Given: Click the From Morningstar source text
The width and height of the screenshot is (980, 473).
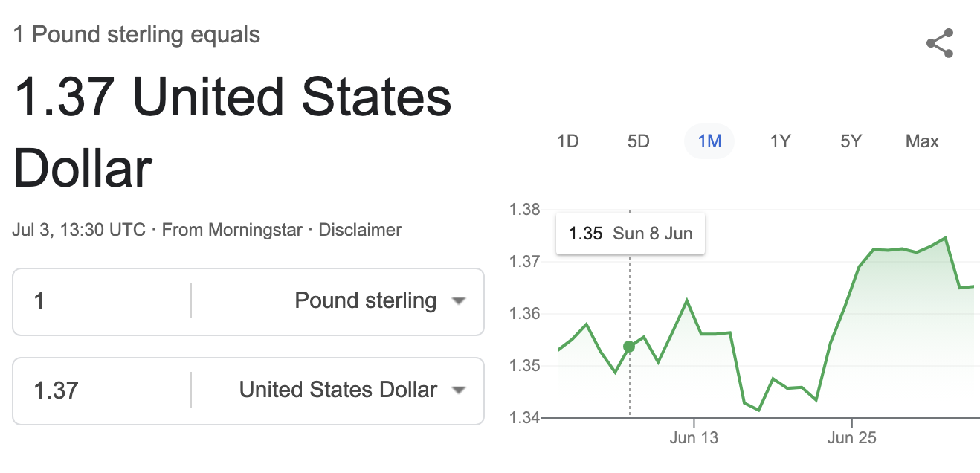Looking at the screenshot, I should [x=232, y=230].
